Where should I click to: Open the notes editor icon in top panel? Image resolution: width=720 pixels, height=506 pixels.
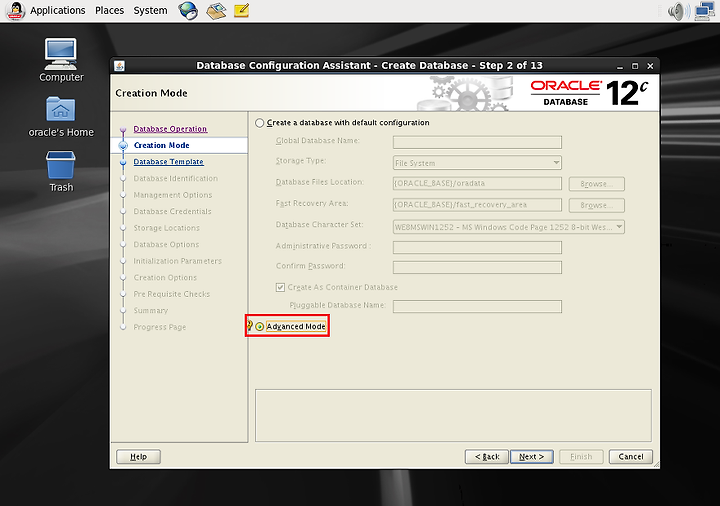242,10
